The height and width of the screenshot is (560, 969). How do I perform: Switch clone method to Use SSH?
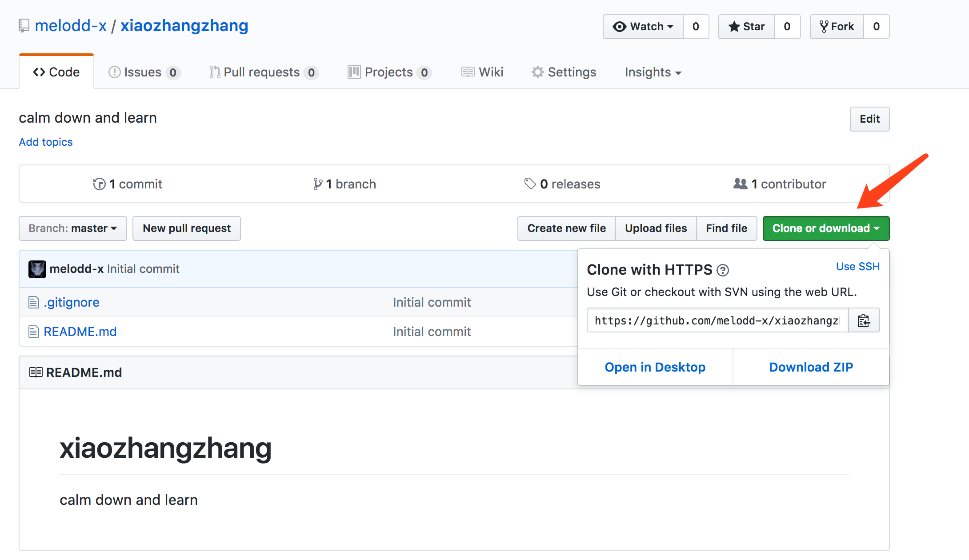(x=857, y=267)
